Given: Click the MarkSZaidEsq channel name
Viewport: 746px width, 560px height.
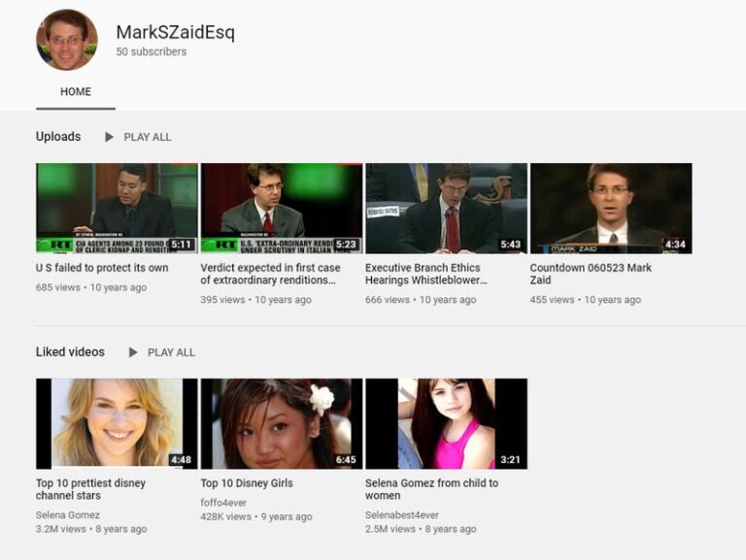Looking at the screenshot, I should click(176, 32).
